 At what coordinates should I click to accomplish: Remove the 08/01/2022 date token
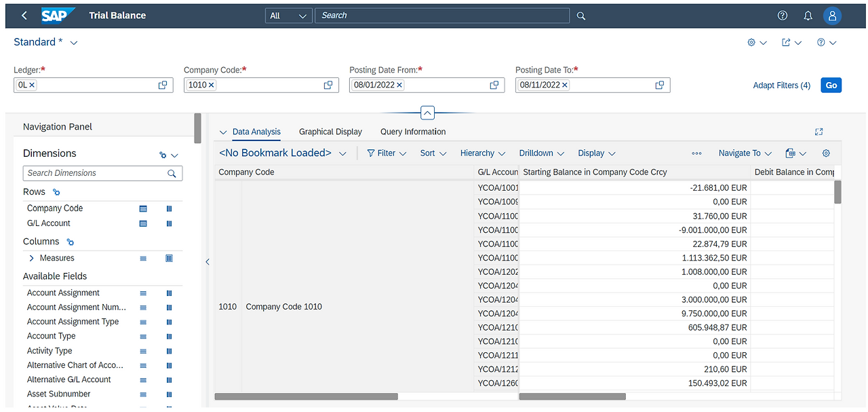(399, 85)
